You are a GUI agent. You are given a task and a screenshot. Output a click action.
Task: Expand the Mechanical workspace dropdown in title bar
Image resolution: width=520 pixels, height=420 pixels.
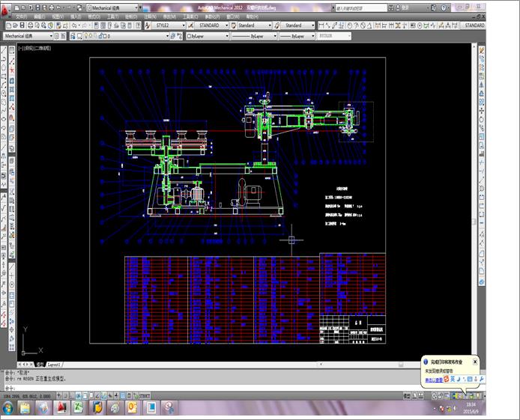pyautogui.click(x=112, y=7)
